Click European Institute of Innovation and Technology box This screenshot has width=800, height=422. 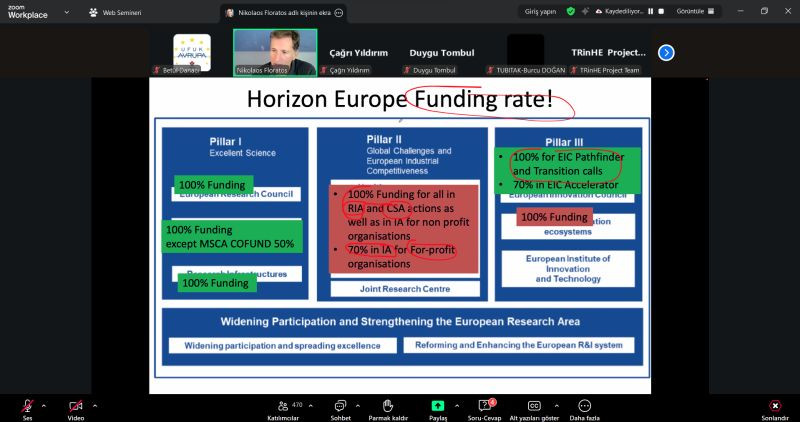568,269
